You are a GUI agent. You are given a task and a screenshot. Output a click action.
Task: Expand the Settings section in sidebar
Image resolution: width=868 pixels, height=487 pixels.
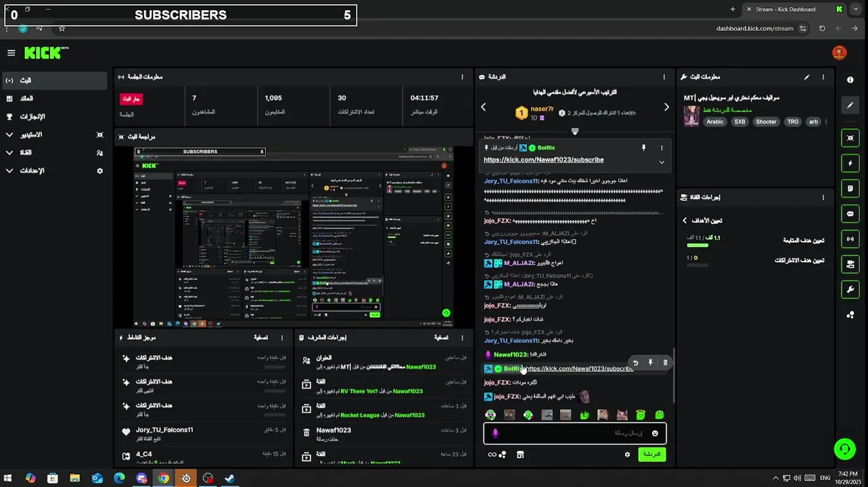tap(54, 171)
